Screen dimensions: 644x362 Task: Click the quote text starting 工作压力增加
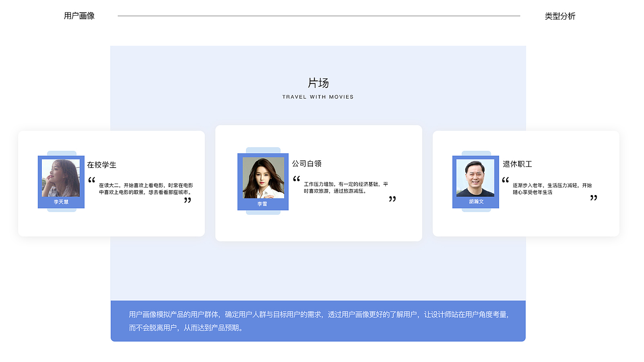coord(346,188)
